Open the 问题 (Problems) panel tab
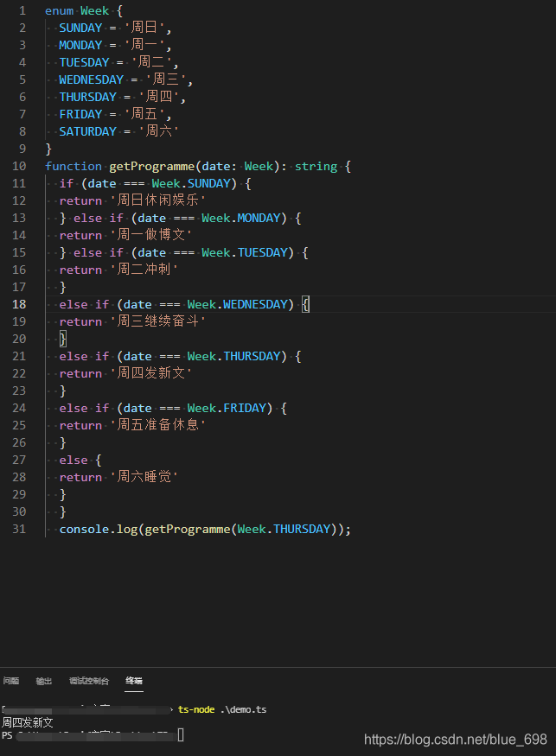 (x=11, y=681)
